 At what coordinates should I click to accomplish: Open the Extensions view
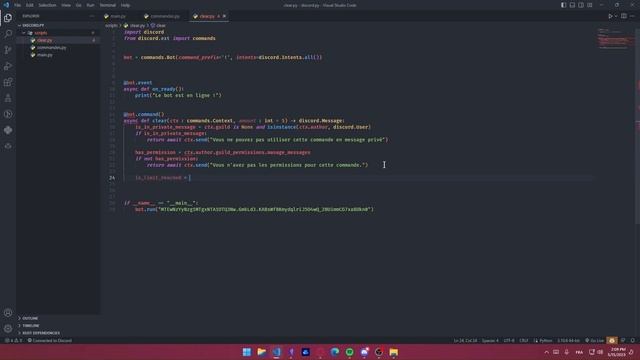(x=8, y=82)
